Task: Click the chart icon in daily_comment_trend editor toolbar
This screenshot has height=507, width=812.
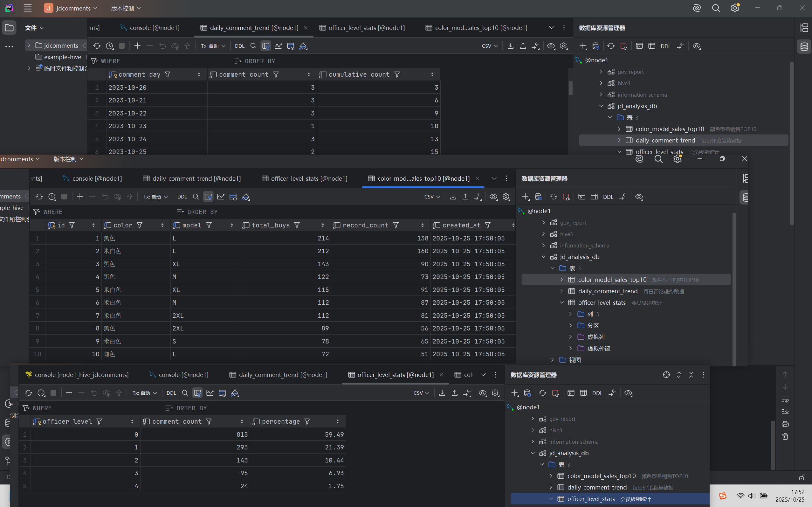Action: pyautogui.click(x=278, y=46)
